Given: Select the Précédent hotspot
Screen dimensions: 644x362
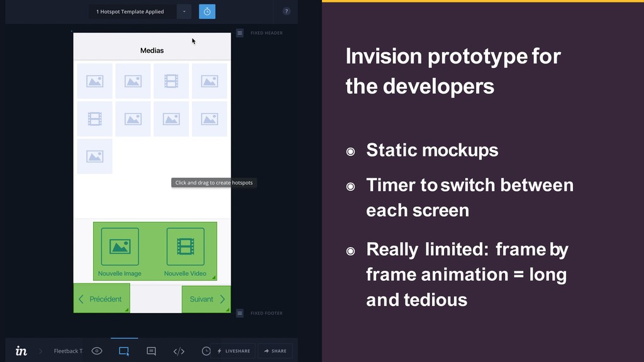Looking at the screenshot, I should 101,299.
